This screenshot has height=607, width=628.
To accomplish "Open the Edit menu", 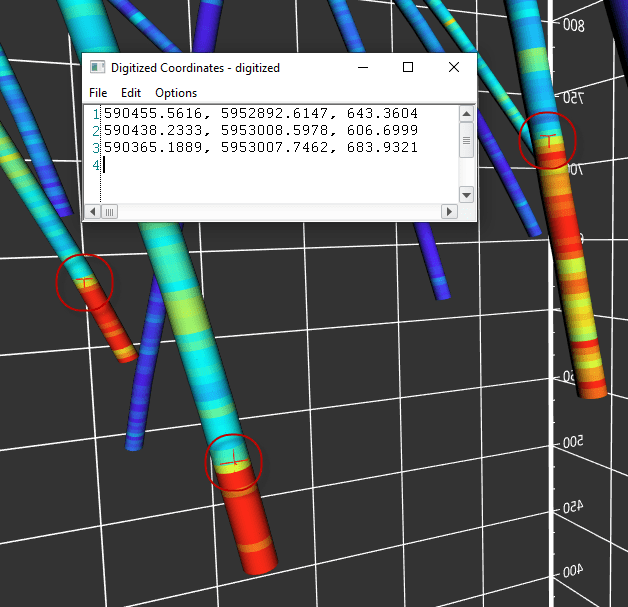I will click(131, 93).
